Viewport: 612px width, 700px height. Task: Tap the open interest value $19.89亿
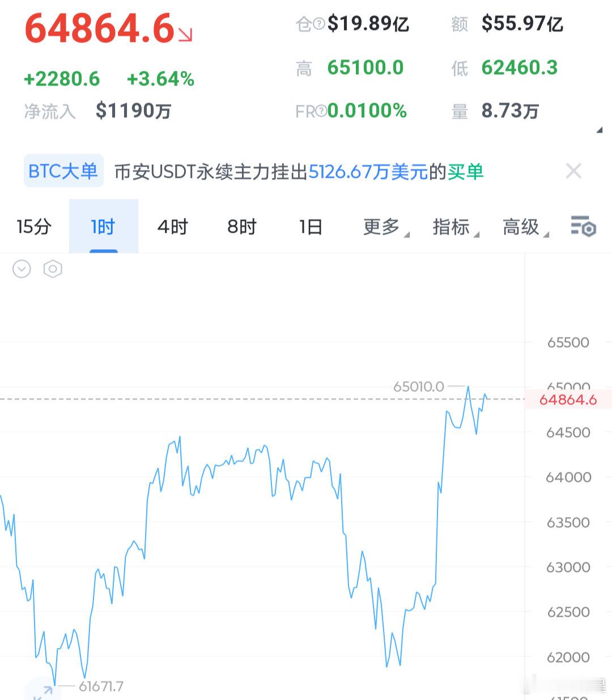tap(368, 24)
